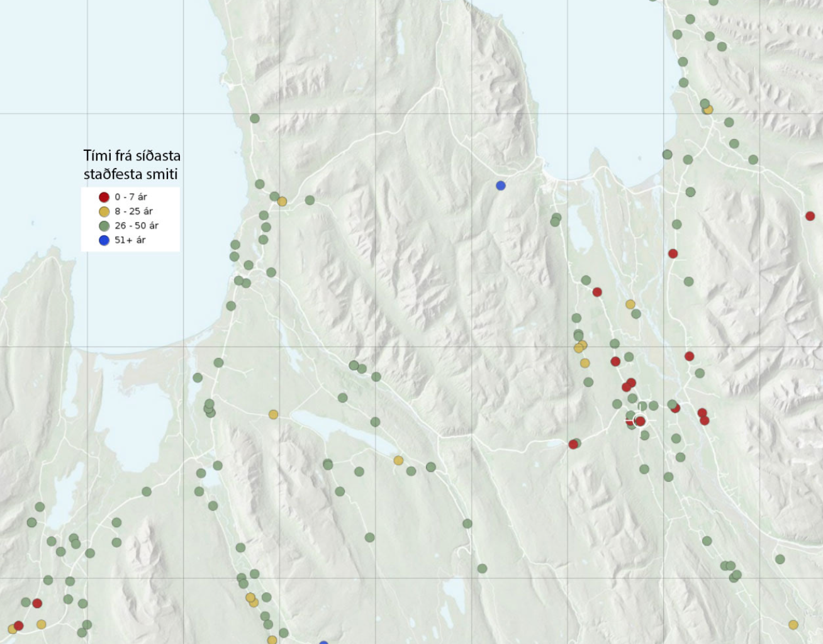Select the lone blue marker near the fjord head
Viewport: 823px width, 644px height.
click(x=501, y=186)
